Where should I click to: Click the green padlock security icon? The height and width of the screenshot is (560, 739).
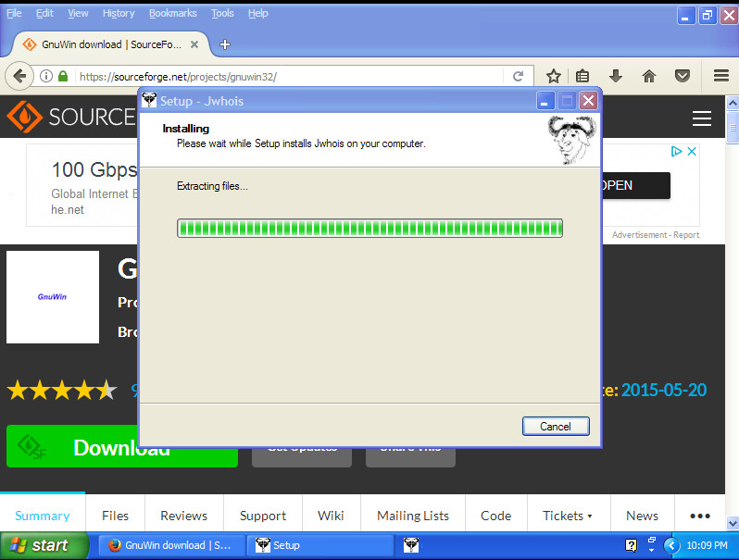pos(63,76)
